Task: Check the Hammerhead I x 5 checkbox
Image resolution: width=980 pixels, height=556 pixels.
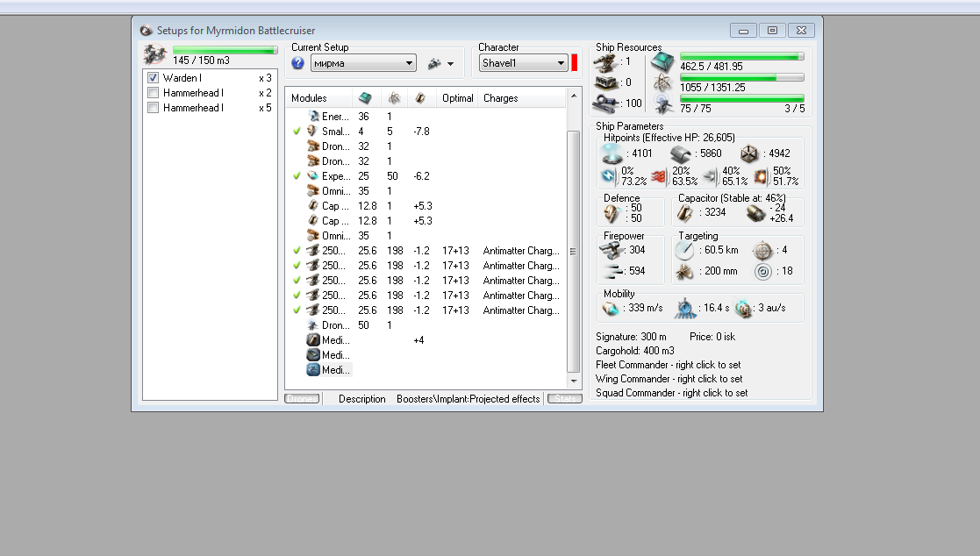Action: coord(154,108)
